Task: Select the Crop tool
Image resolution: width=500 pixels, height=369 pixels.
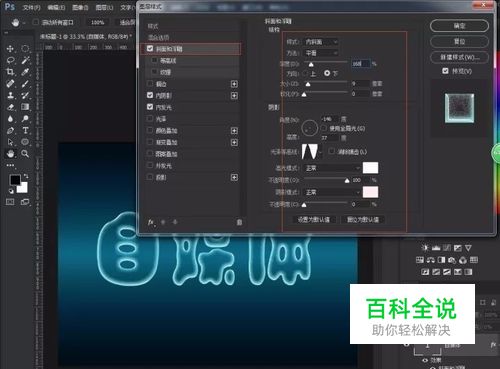Action: (x=10, y=72)
